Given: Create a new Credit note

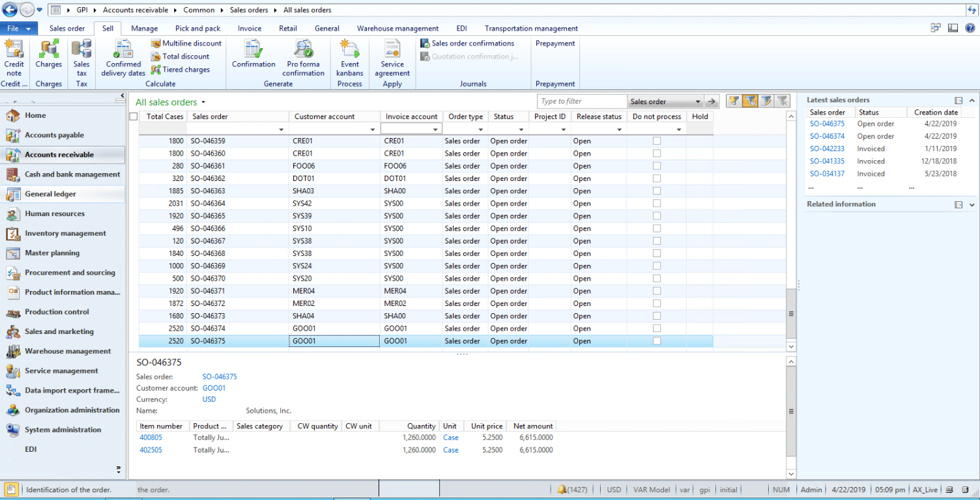Looking at the screenshot, I should tap(14, 59).
